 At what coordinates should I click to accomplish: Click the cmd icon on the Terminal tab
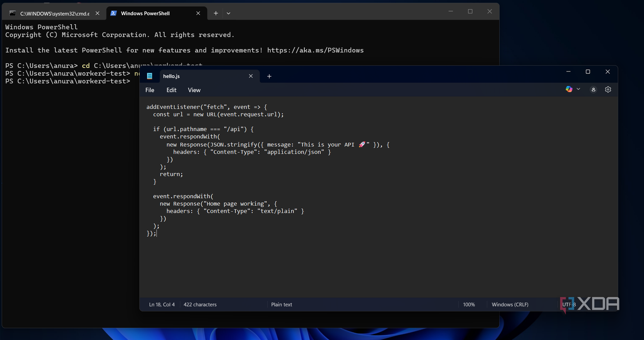pos(12,13)
